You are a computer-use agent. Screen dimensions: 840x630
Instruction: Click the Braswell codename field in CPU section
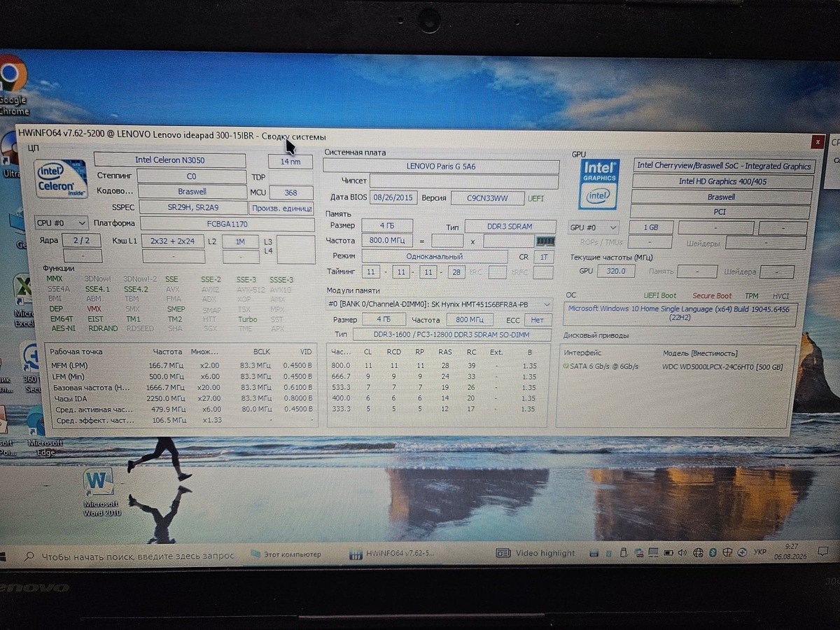pyautogui.click(x=192, y=191)
